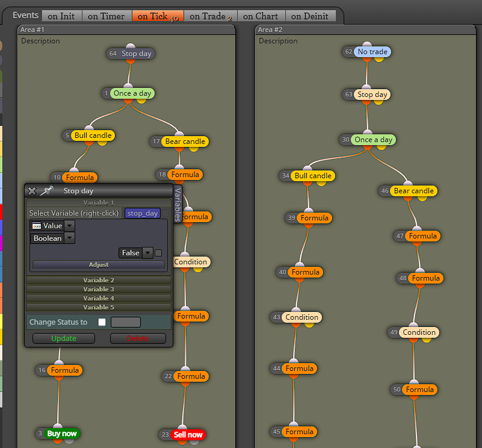Image resolution: width=482 pixels, height=448 pixels.
Task: Select the green Buy now block
Action: coord(62,434)
